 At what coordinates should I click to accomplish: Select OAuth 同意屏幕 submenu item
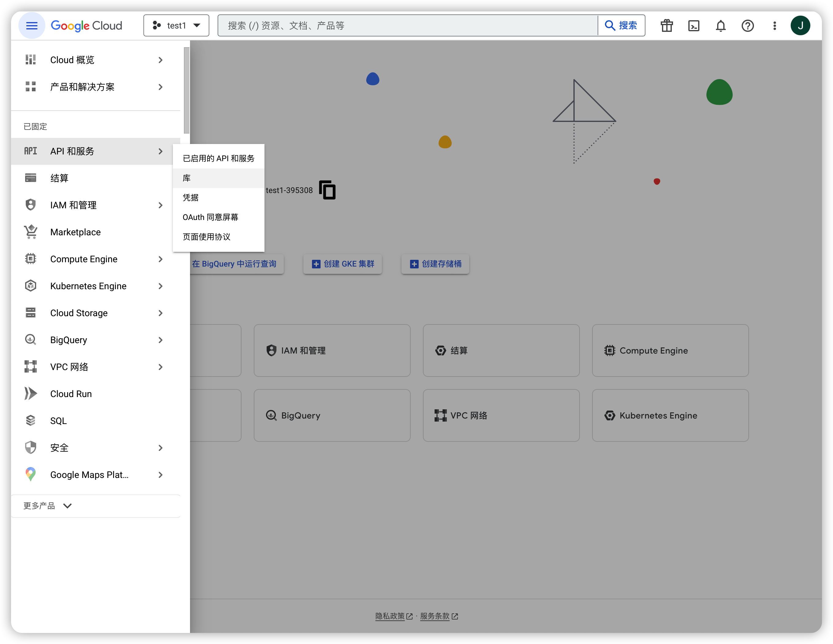219,217
